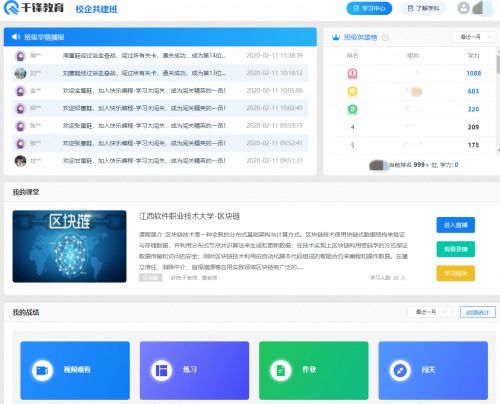This screenshot has width=500, height=404.
Task: Click the yellow 学习闯关 button
Action: pos(456,273)
